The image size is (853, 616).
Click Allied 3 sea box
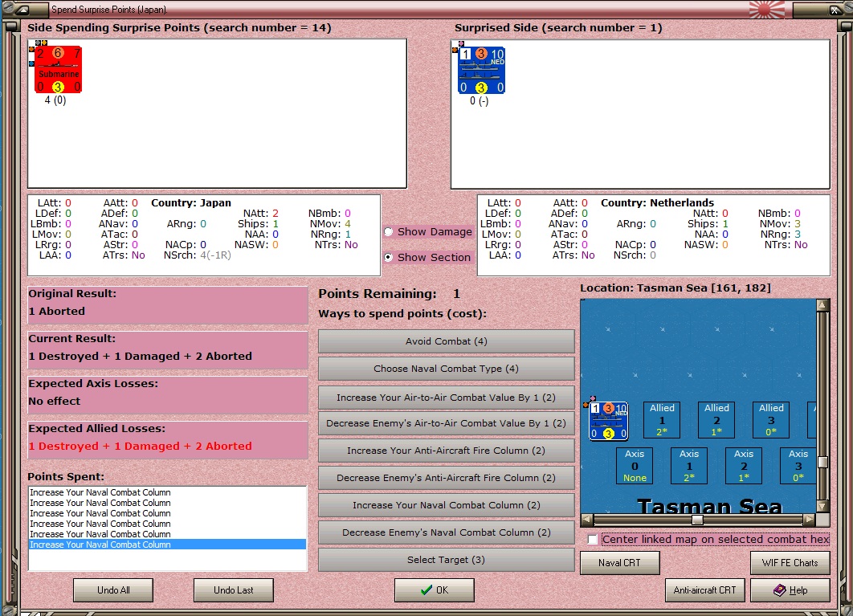771,419
